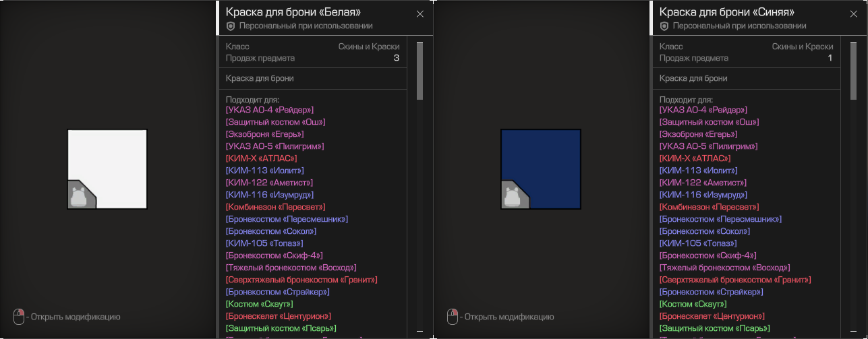Screen dimensions: 868x339
Task: Select [УКАЗ АО-5 «Пилигрим»] in «Синяя» list
Action: click(x=709, y=146)
